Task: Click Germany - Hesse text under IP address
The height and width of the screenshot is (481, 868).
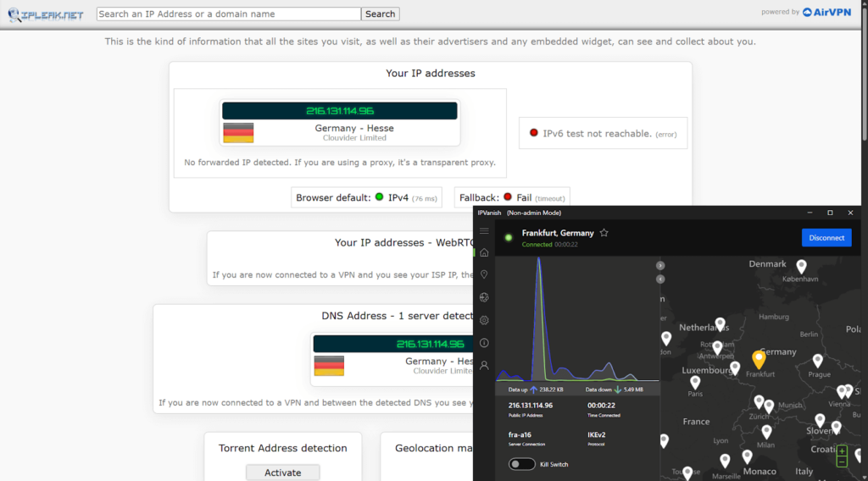Action: pos(354,128)
